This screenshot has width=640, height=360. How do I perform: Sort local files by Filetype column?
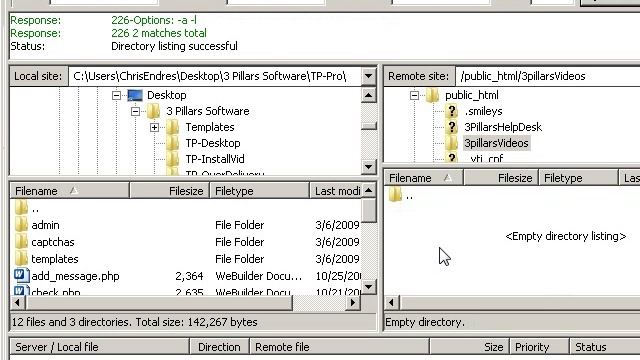259,191
